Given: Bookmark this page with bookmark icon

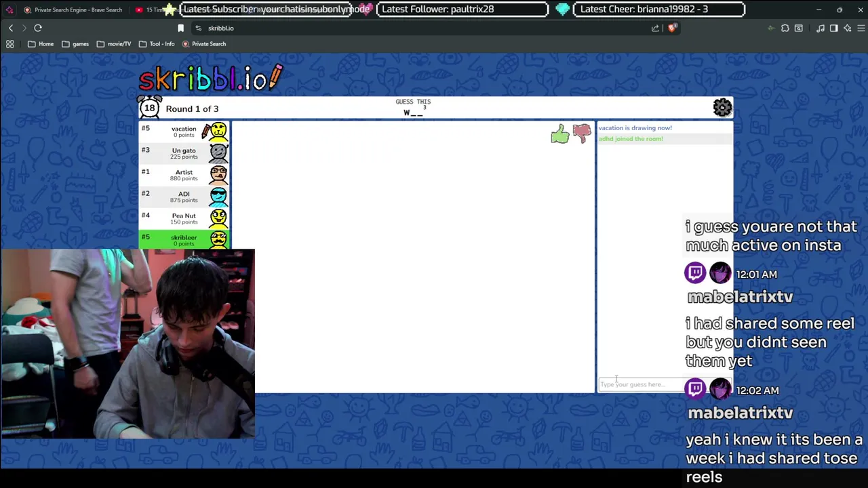Looking at the screenshot, I should [180, 28].
